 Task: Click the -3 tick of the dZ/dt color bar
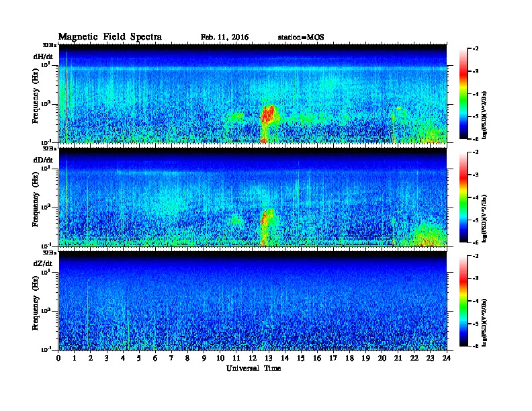(x=476, y=279)
